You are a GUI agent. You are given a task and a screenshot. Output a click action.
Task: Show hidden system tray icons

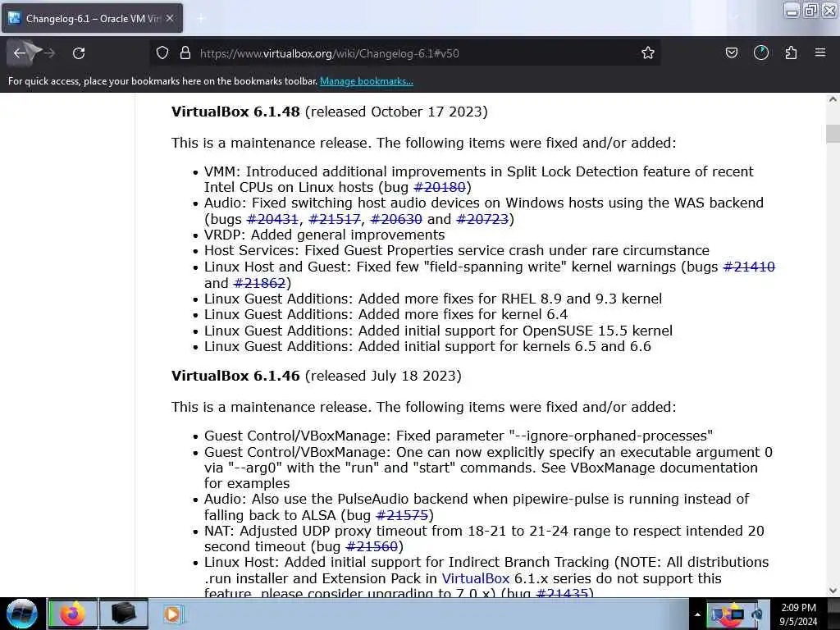[x=697, y=614]
